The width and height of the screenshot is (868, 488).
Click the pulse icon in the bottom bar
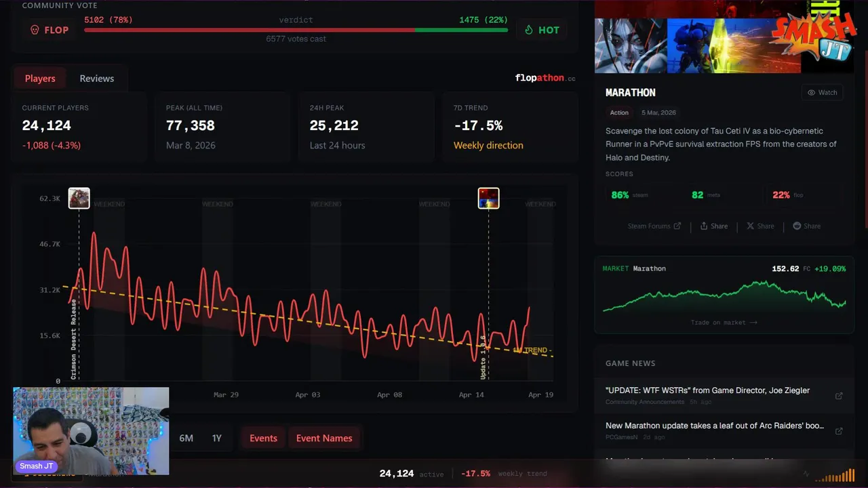(x=806, y=474)
